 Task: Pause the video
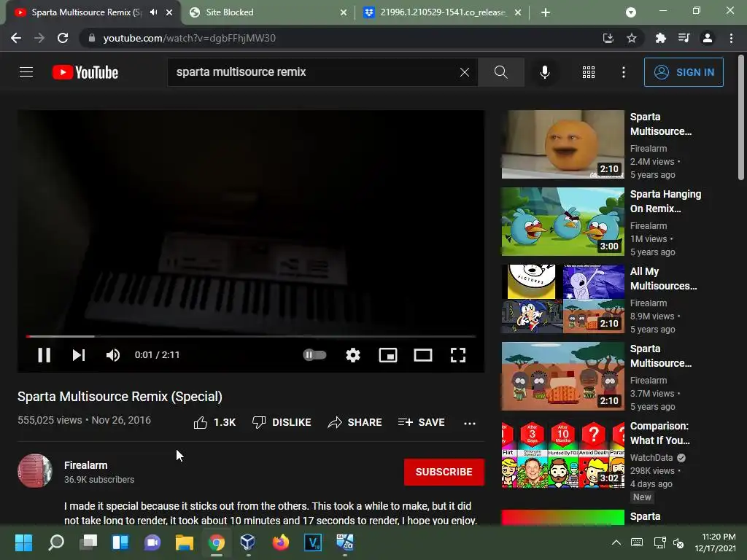click(x=44, y=355)
